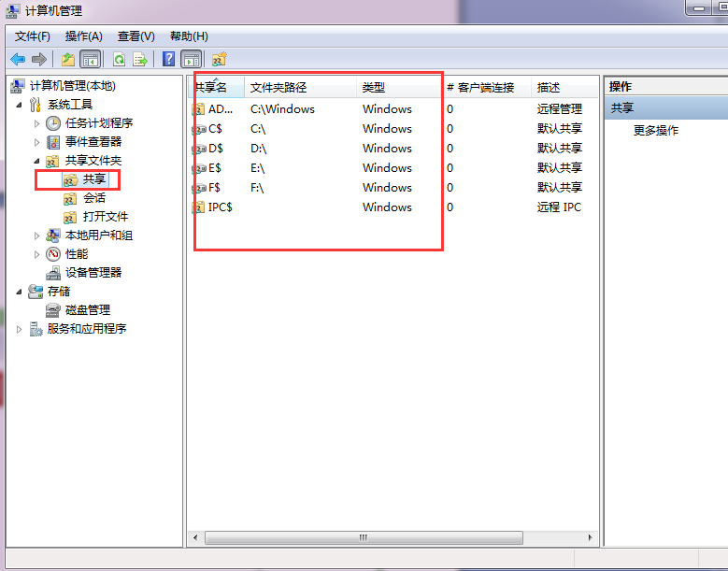Click the 计算机管理 window title bar icon

click(12, 10)
